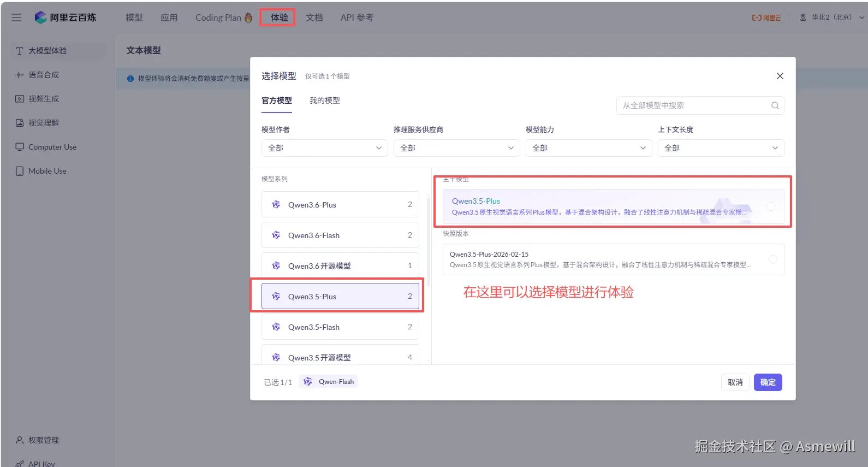Open the 文档 top navigation item
The width and height of the screenshot is (868, 467).
point(314,17)
